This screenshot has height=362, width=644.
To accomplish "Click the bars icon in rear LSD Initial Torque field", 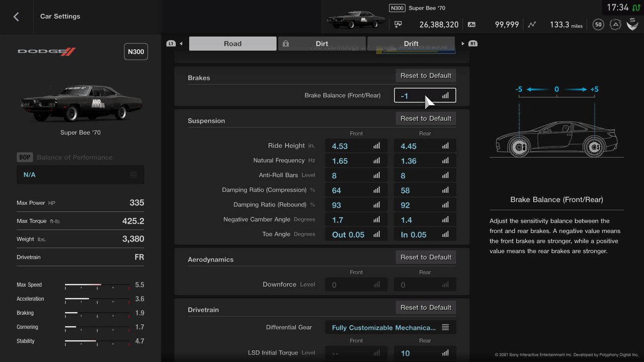I will click(x=445, y=353).
